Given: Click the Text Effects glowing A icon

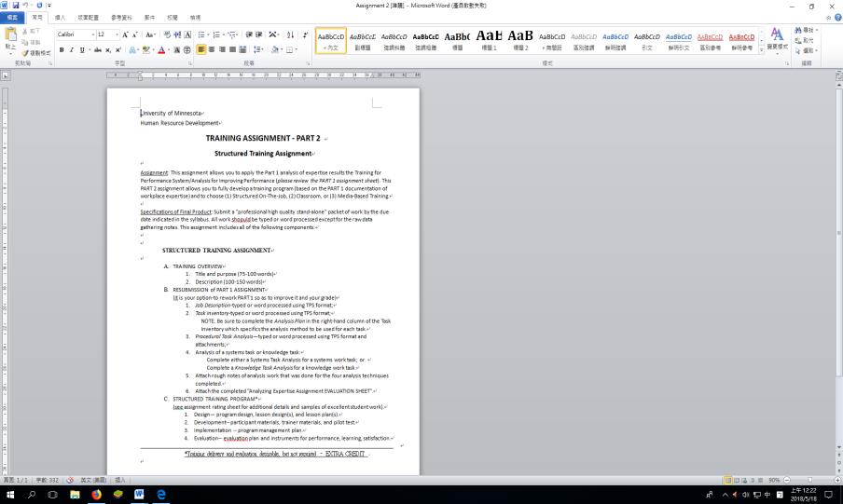Looking at the screenshot, I should 132,50.
